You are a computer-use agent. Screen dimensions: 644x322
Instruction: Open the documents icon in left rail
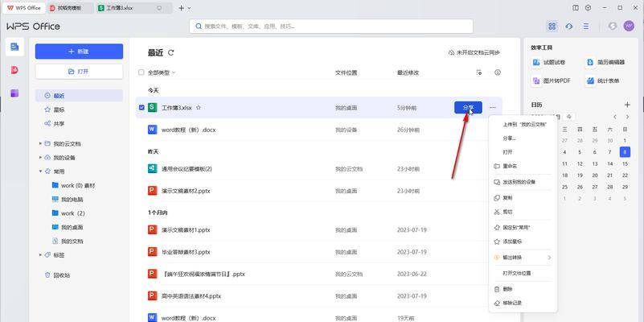tap(14, 47)
